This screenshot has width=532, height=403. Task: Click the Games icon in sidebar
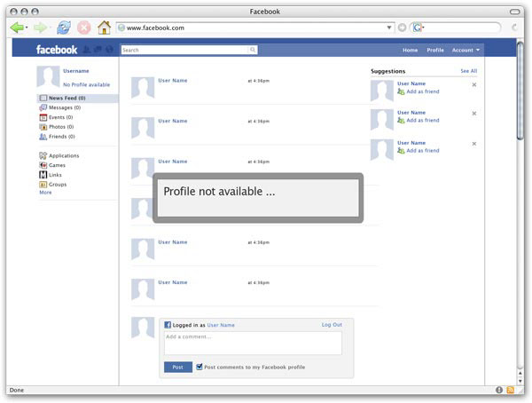pos(43,165)
